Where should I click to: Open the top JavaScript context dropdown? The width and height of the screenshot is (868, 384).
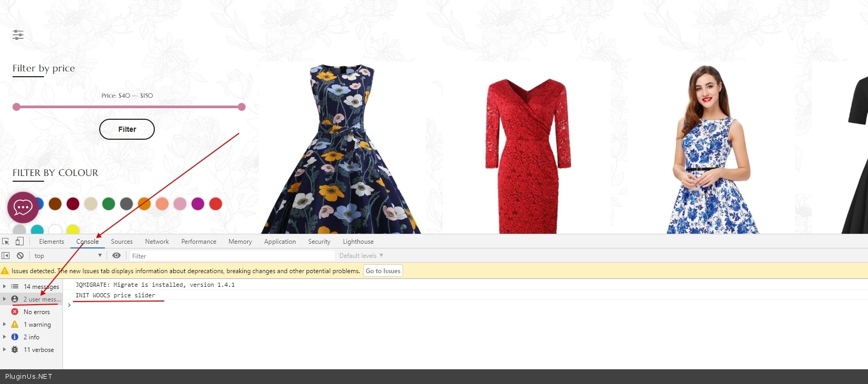coord(68,256)
